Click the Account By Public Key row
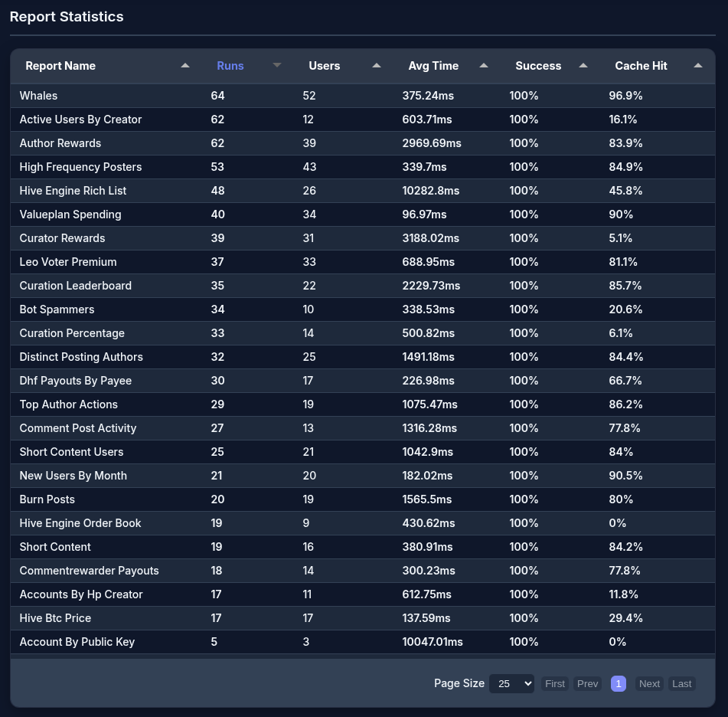The height and width of the screenshot is (717, 728). pos(77,642)
